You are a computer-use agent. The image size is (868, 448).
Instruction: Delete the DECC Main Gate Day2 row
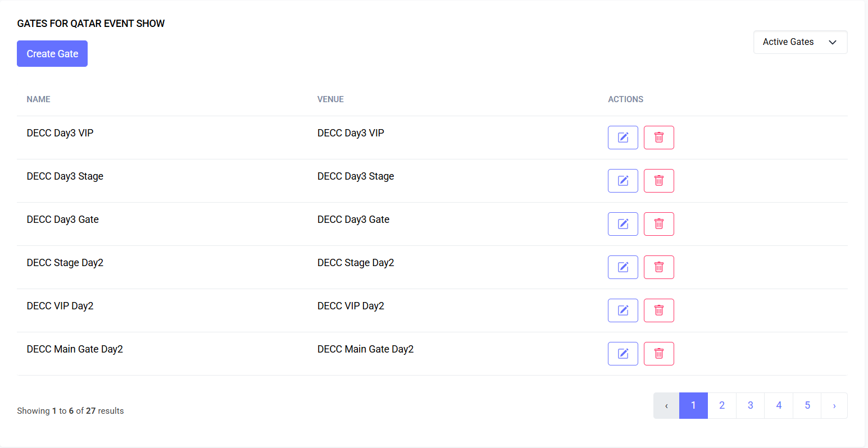tap(658, 354)
